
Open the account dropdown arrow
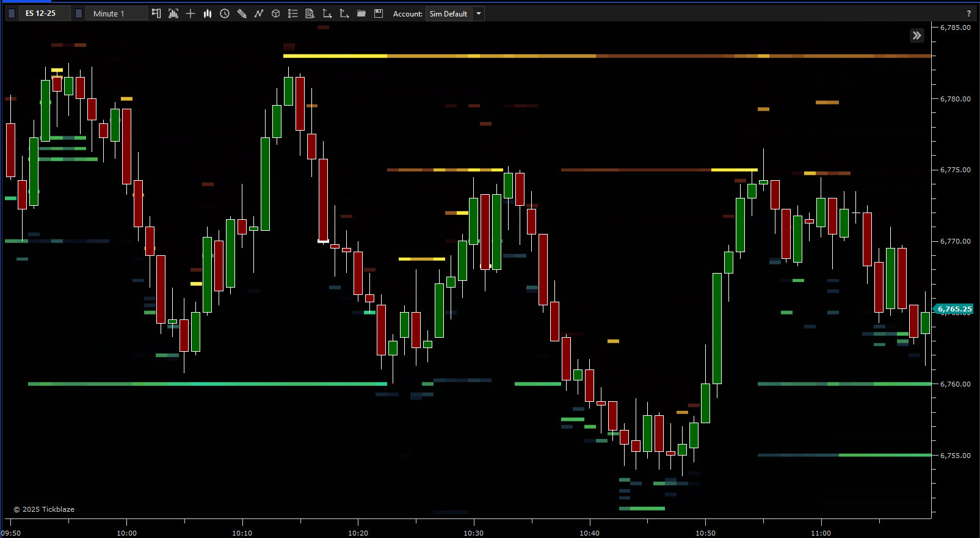pyautogui.click(x=479, y=13)
